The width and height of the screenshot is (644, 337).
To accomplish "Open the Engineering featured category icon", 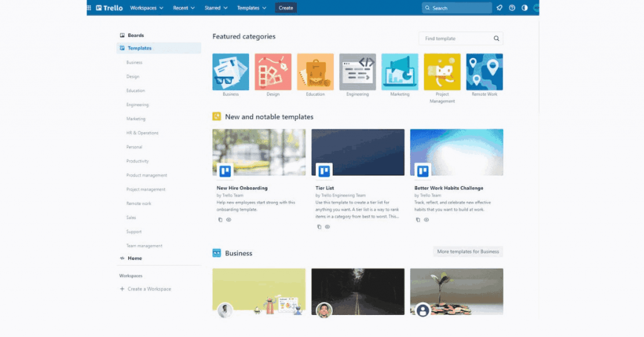I will (x=358, y=72).
